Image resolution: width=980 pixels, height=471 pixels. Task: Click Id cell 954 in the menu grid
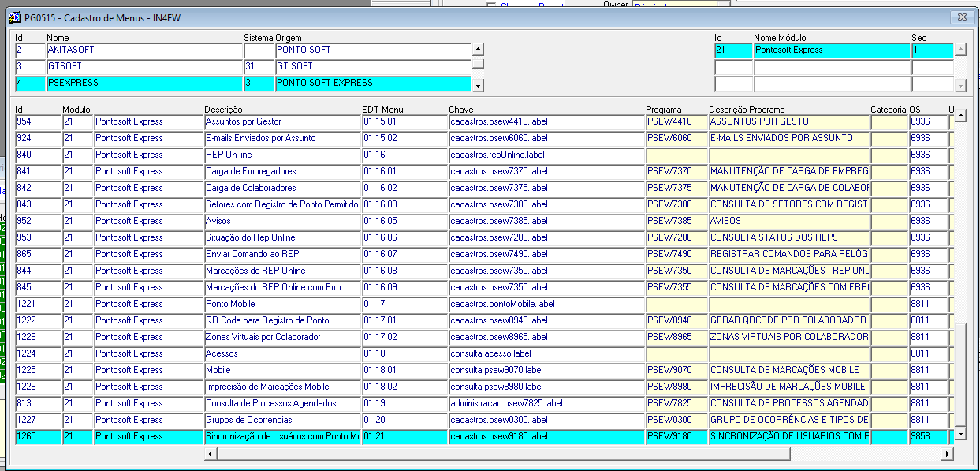(x=38, y=121)
